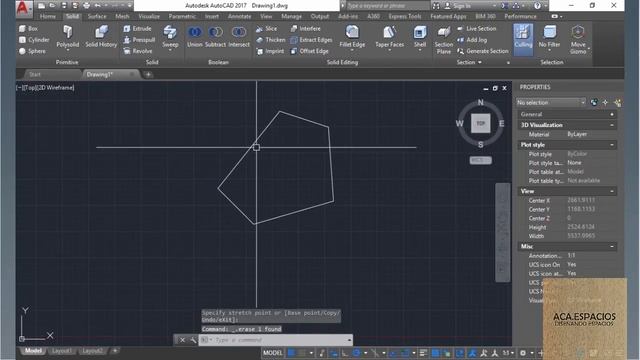Select the Imprint tool
Image resolution: width=640 pixels, height=360 pixels.
(x=270, y=51)
